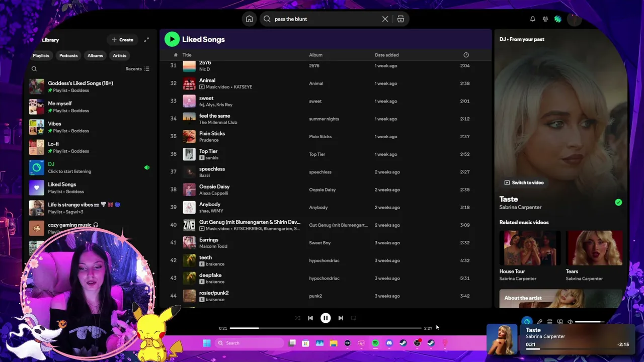Toggle repeat mode
The height and width of the screenshot is (362, 644).
click(x=353, y=318)
